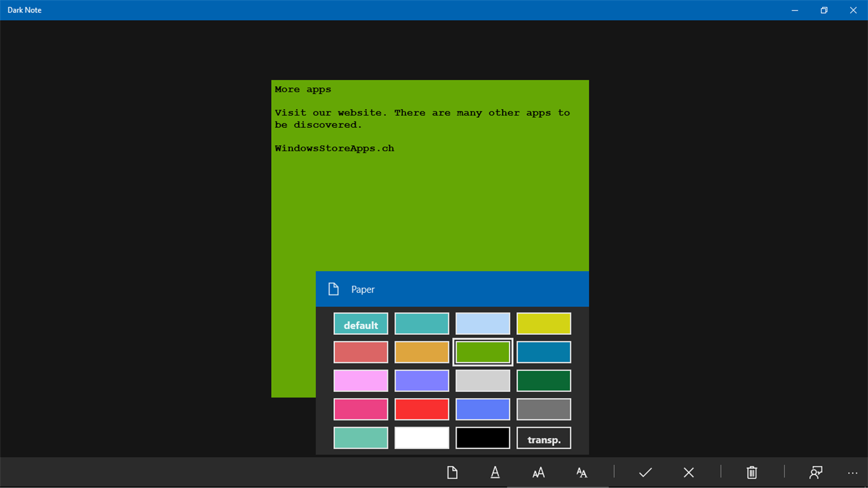The image size is (868, 488).
Task: Delete the note using the trash icon
Action: pos(751,472)
